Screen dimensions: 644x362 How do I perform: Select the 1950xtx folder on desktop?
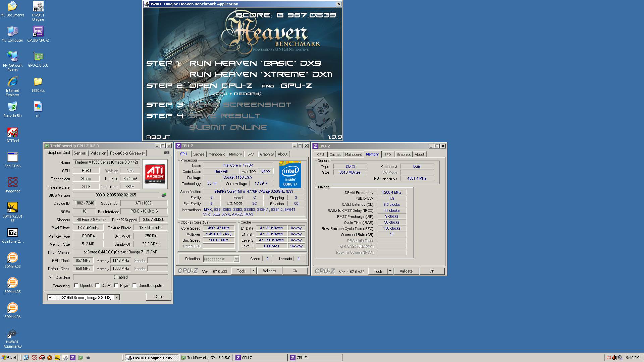point(38,84)
